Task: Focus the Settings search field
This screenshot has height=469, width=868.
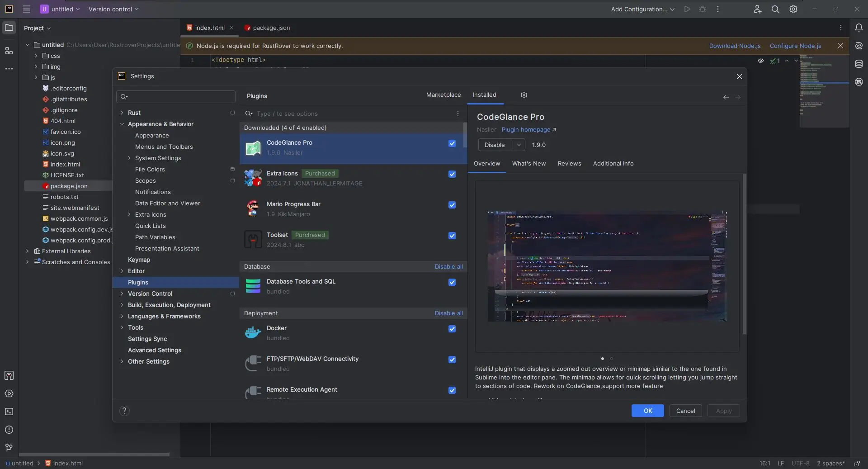Action: click(176, 96)
